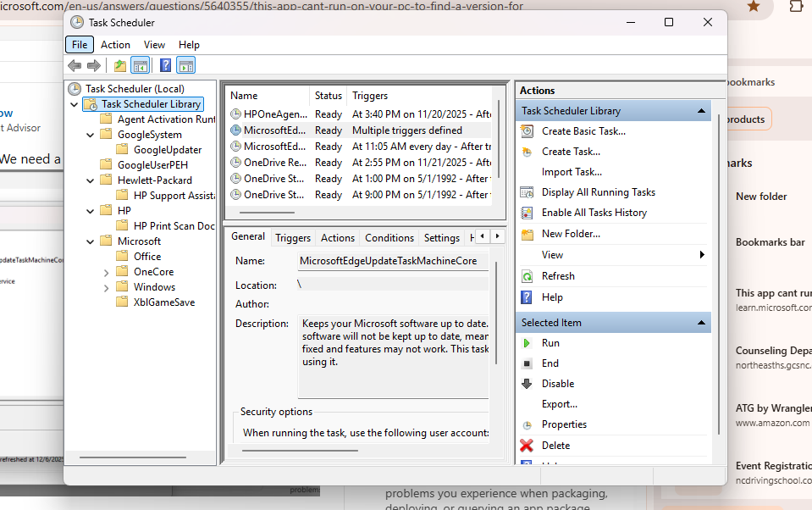
Task: Toggle the show/hide action pane icon
Action: [x=186, y=66]
